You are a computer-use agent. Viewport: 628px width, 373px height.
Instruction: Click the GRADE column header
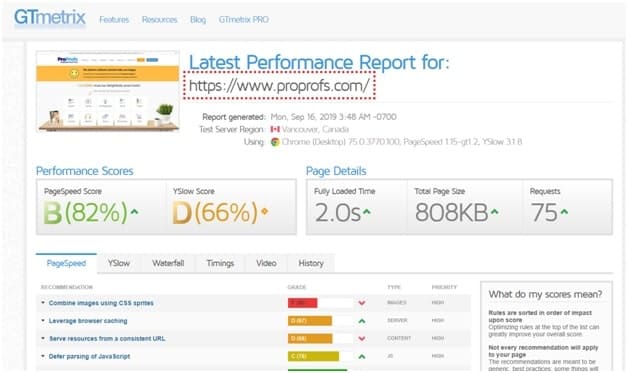[x=297, y=287]
